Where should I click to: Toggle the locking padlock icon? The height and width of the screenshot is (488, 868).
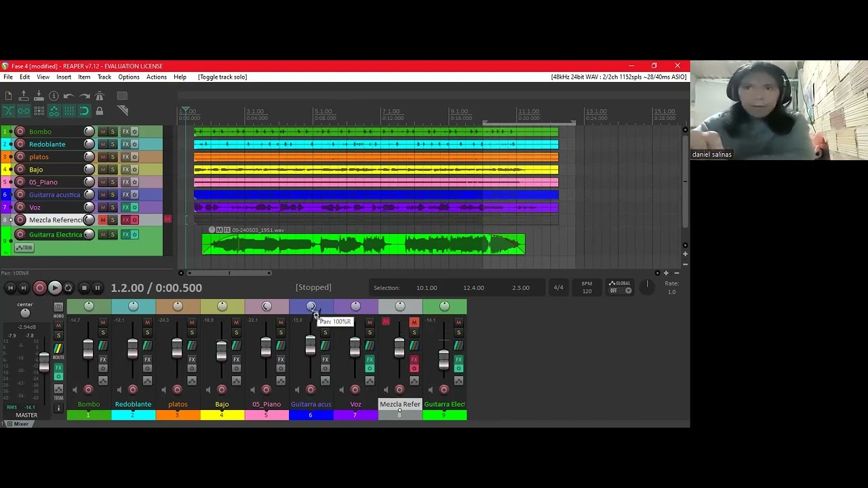coord(100,110)
